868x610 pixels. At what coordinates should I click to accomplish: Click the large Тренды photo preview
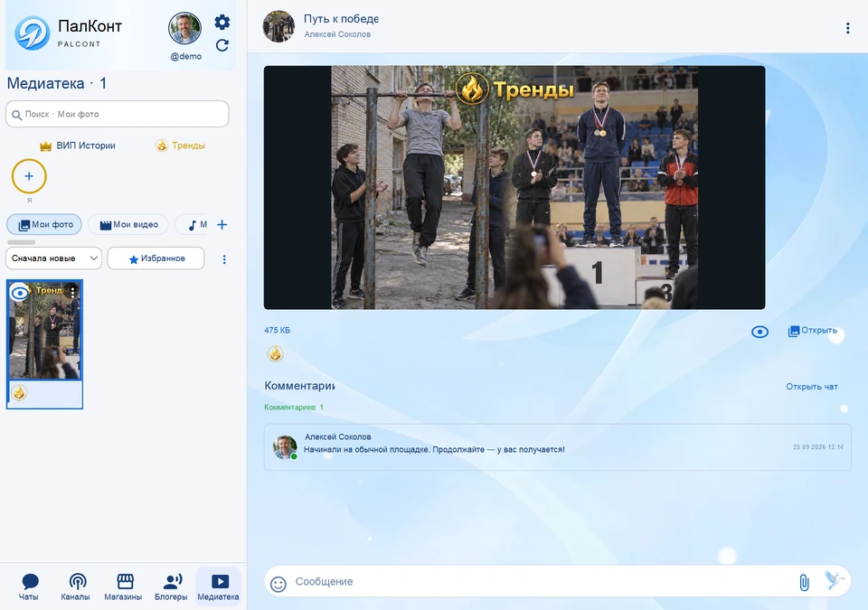[x=514, y=188]
